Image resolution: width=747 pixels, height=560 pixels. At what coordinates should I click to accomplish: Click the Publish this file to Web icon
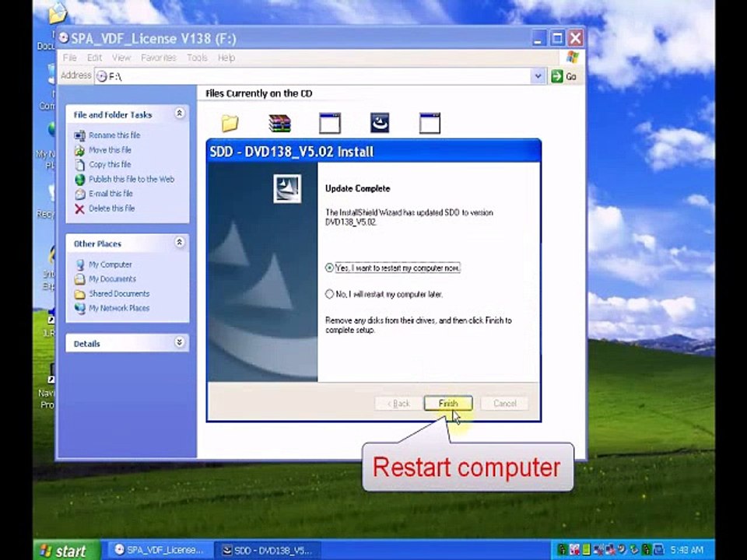79,179
